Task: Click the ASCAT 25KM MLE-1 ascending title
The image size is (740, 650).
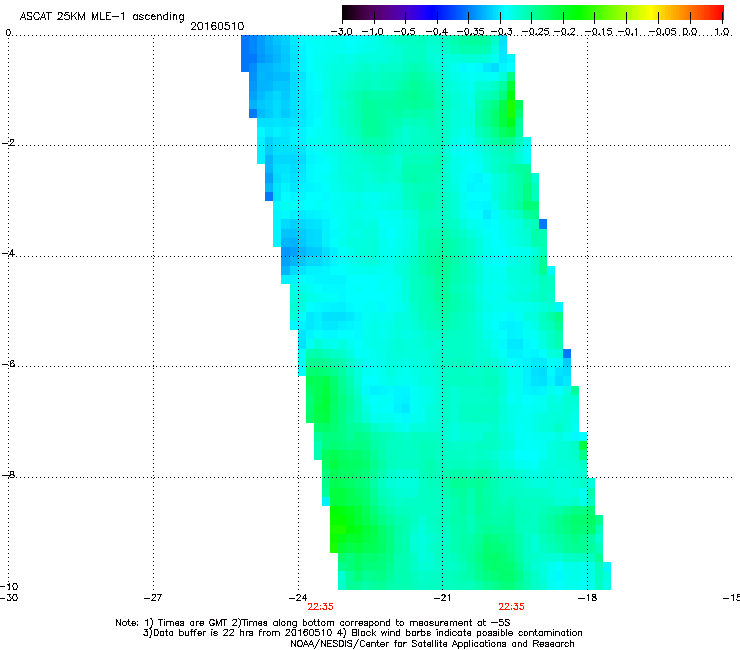Action: click(102, 16)
